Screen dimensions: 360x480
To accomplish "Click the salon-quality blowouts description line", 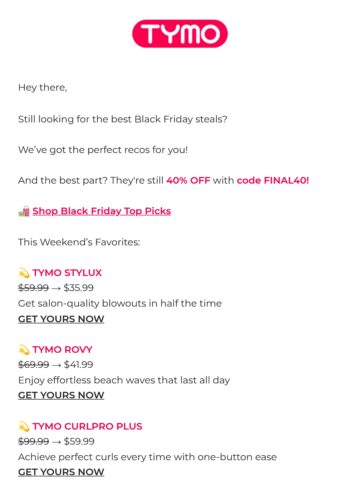I will pos(120,303).
